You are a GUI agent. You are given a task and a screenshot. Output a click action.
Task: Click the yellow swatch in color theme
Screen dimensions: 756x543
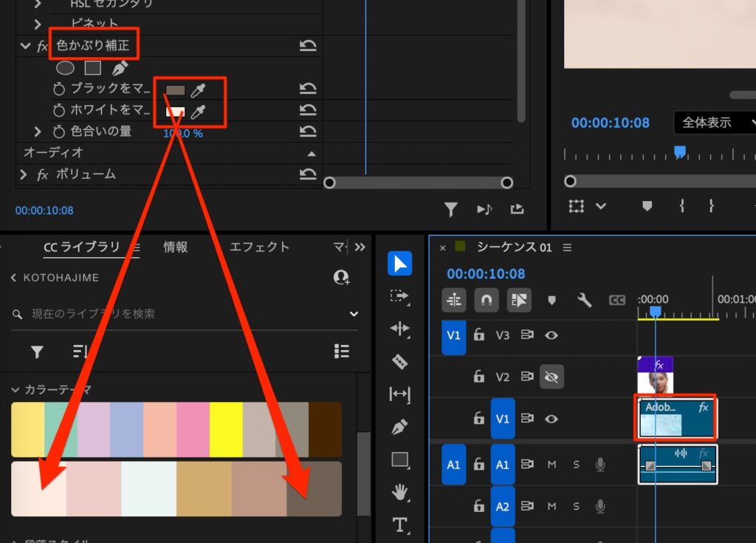click(226, 429)
